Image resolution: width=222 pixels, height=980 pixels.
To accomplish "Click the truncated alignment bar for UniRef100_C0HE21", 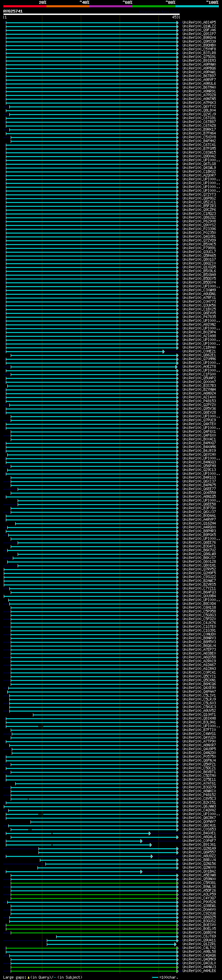I will tap(85, 351).
